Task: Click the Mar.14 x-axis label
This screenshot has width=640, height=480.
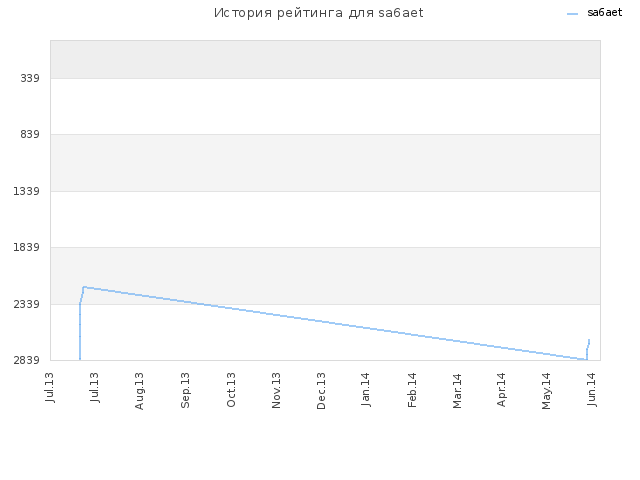Action: pyautogui.click(x=457, y=390)
